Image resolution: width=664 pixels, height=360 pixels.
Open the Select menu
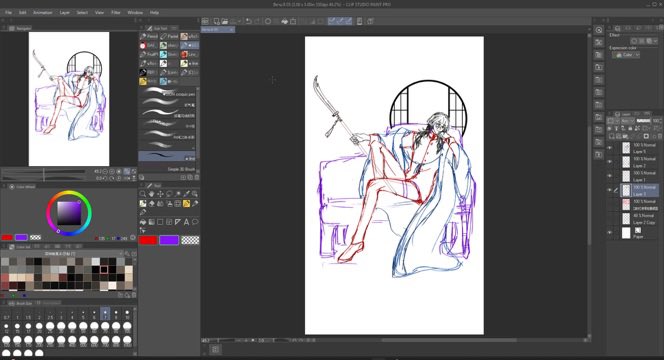(82, 13)
